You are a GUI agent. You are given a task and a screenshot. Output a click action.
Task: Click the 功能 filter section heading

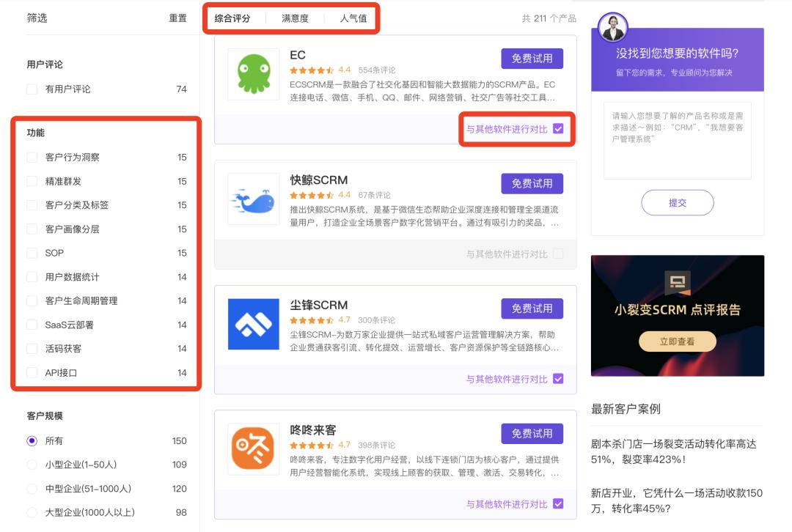tap(36, 133)
